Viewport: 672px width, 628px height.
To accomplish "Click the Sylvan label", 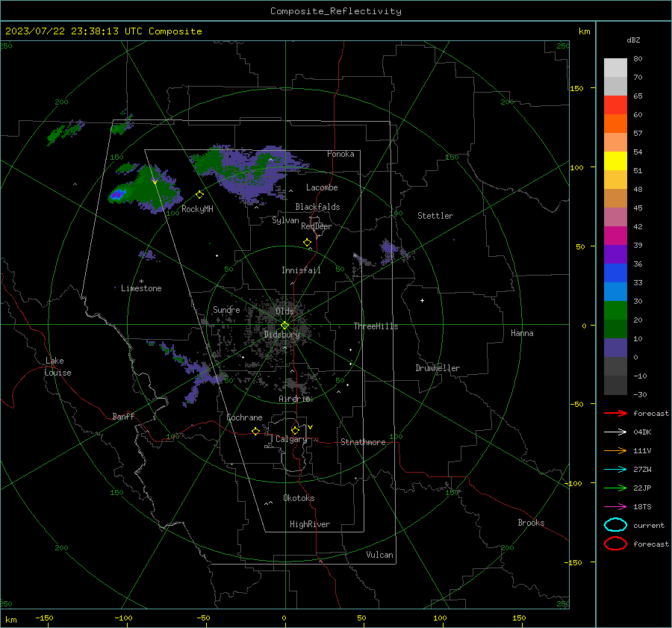I will click(x=285, y=220).
